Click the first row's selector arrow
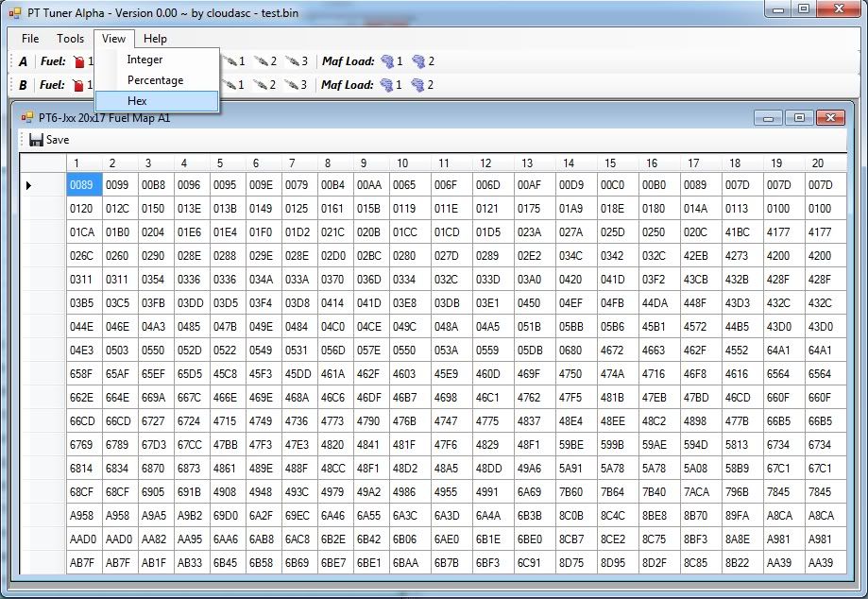The image size is (868, 599). tap(28, 185)
